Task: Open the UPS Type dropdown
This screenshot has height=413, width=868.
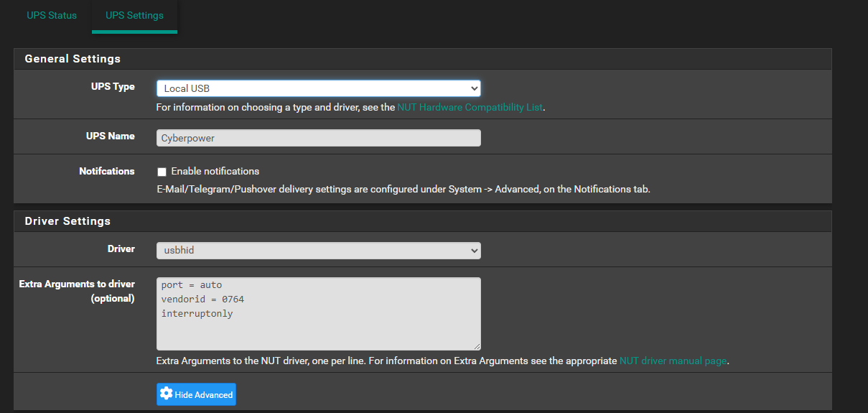Action: (318, 88)
